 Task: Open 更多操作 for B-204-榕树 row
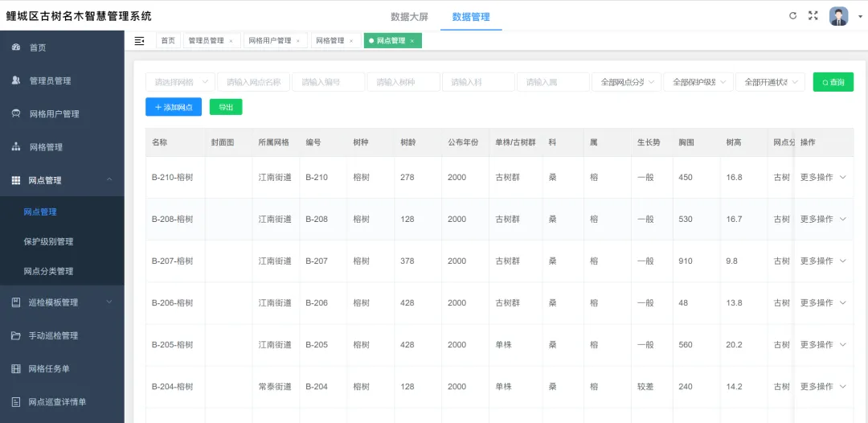pyautogui.click(x=823, y=387)
